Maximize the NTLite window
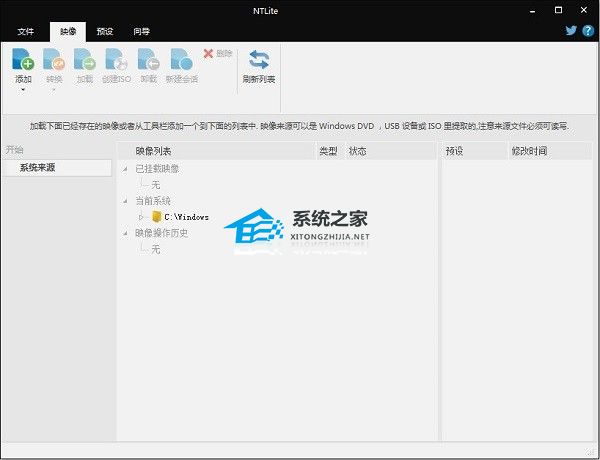The height and width of the screenshot is (460, 600). [x=558, y=10]
